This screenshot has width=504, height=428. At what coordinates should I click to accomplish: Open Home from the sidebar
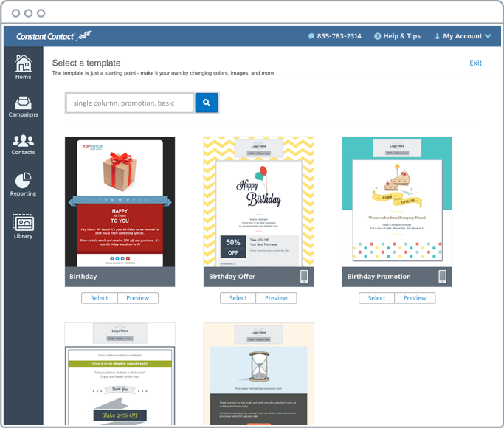(x=23, y=66)
